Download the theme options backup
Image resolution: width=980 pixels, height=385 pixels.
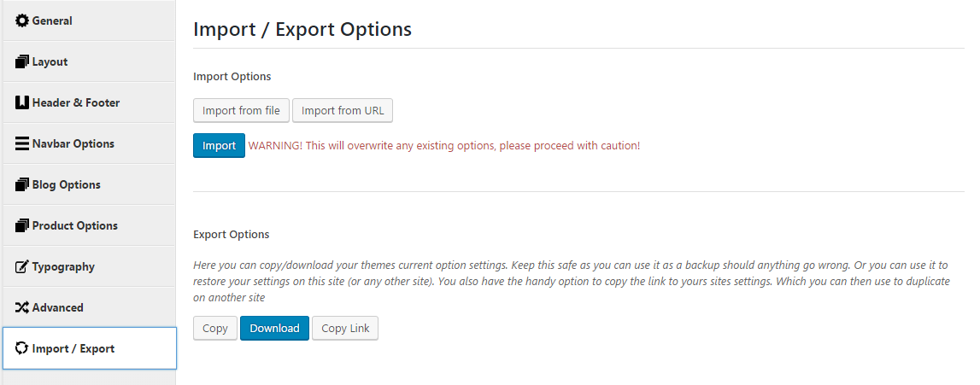274,328
